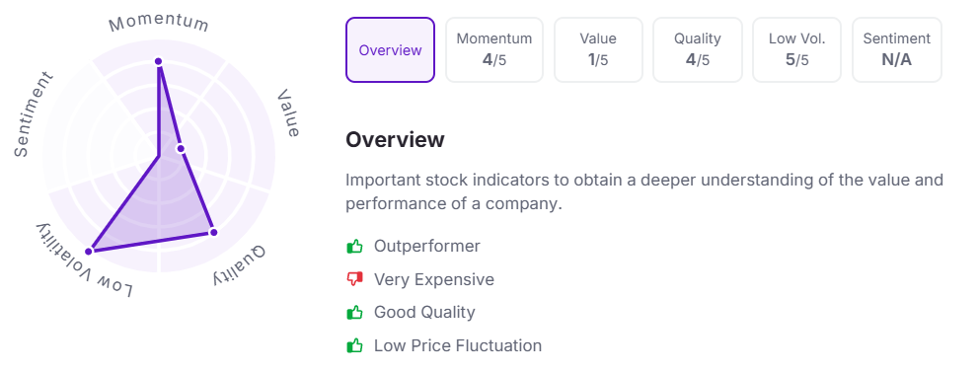Click the green thumbs-up beside Outperformer
The height and width of the screenshot is (373, 980).
354,246
